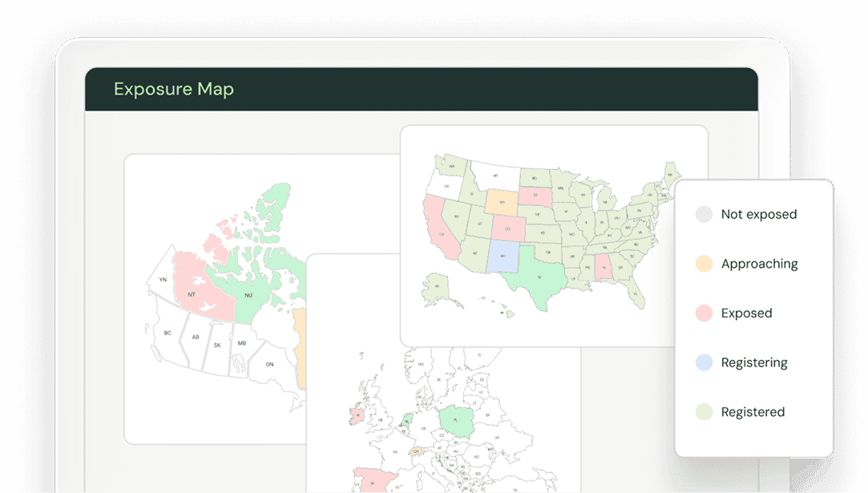Select Florida on the US map

(636, 293)
